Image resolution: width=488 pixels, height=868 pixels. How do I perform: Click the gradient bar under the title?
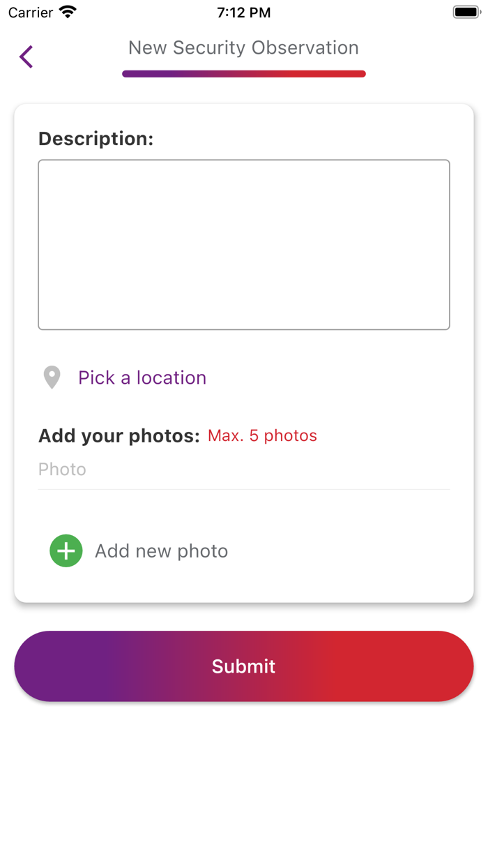[x=244, y=74]
